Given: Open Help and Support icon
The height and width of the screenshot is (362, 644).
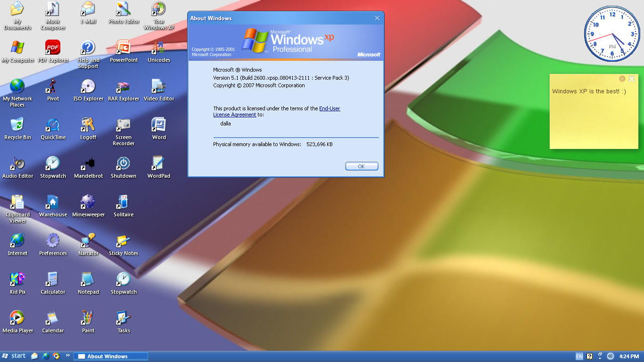Looking at the screenshot, I should (x=88, y=54).
